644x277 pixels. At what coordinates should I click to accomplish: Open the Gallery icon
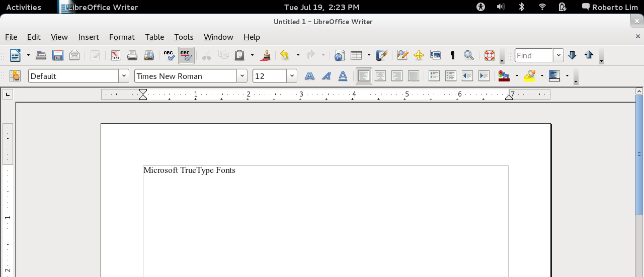tap(435, 55)
